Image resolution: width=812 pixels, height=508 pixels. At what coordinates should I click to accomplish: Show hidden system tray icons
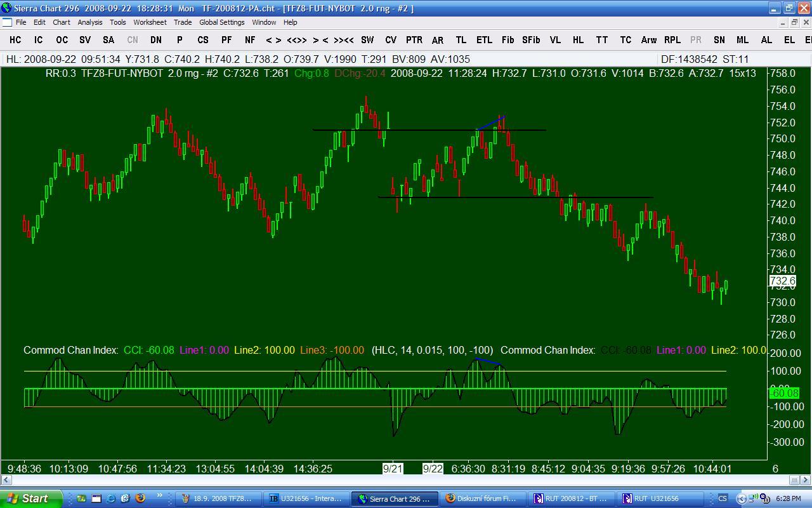740,498
